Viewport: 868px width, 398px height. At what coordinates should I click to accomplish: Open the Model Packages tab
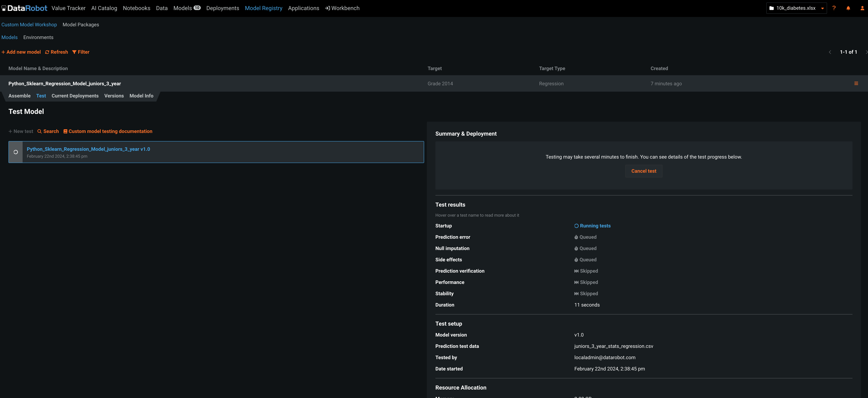[x=81, y=25]
